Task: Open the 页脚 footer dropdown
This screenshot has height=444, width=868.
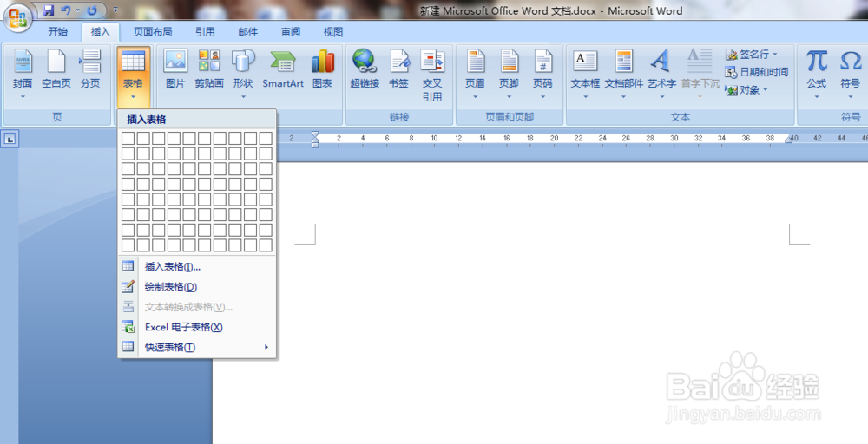Action: pyautogui.click(x=509, y=75)
